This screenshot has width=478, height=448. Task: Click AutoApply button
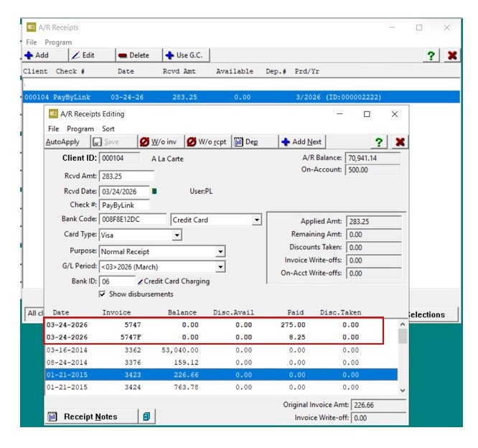pyautogui.click(x=67, y=142)
